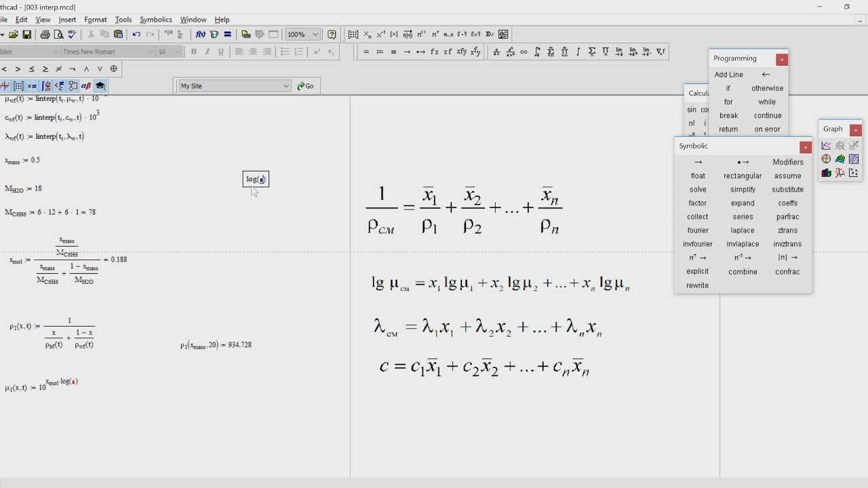This screenshot has width=868, height=488.
Task: Open Print Preview from the toolbar
Action: 58,35
